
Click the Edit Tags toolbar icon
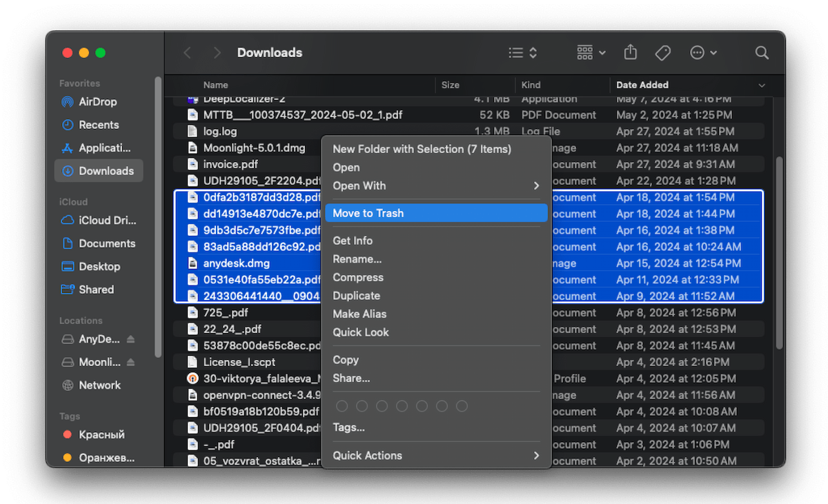(x=662, y=52)
